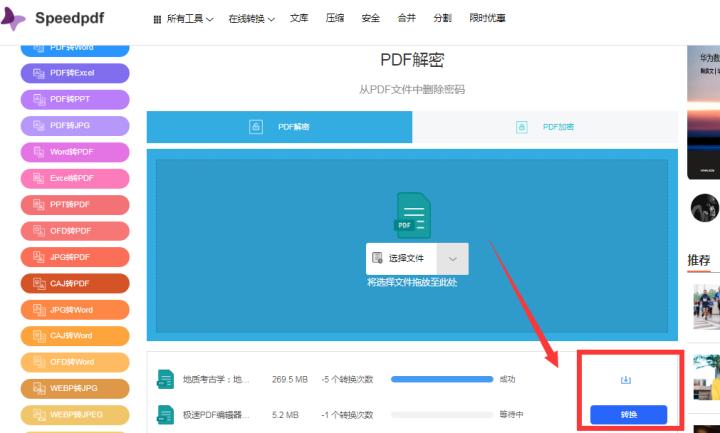
Task: Select the PPT转PDF sidebar tool
Action: click(75, 204)
